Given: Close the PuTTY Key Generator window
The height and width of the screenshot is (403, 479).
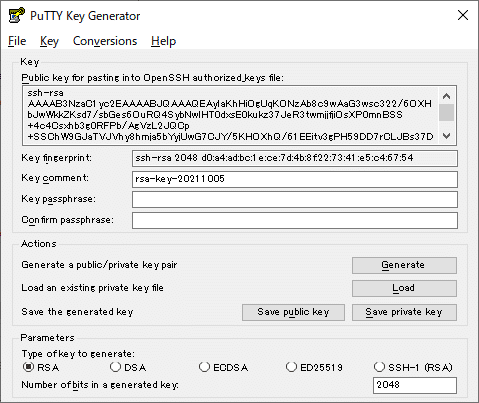Looking at the screenshot, I should (x=463, y=15).
